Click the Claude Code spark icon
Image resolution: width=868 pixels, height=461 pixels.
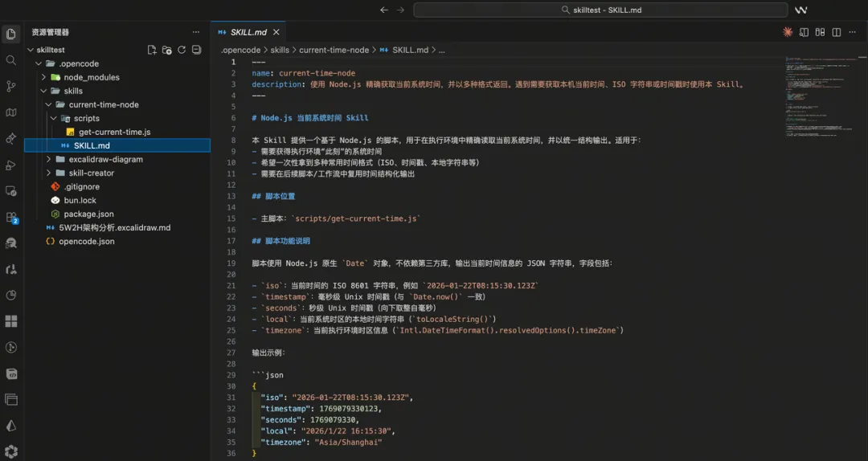pyautogui.click(x=788, y=32)
